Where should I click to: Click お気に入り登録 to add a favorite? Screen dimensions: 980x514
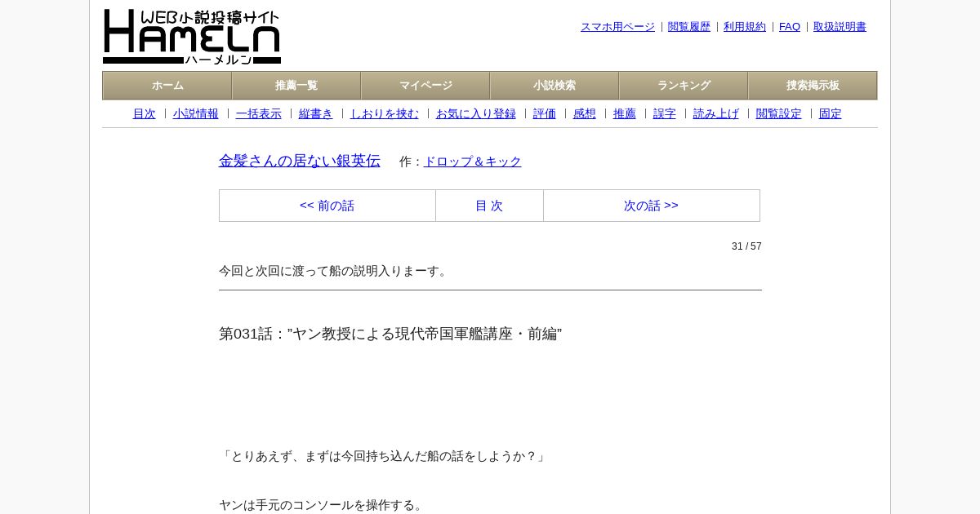click(x=476, y=114)
